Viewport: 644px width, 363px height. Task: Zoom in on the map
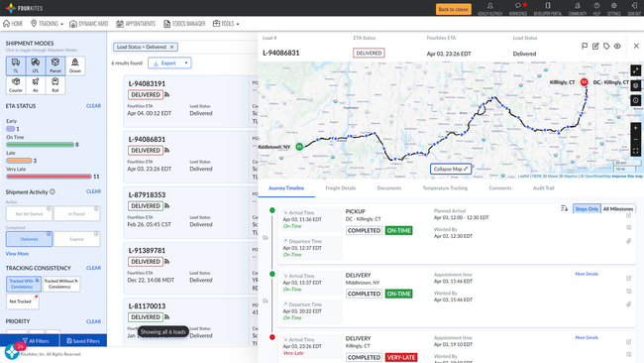(x=635, y=128)
